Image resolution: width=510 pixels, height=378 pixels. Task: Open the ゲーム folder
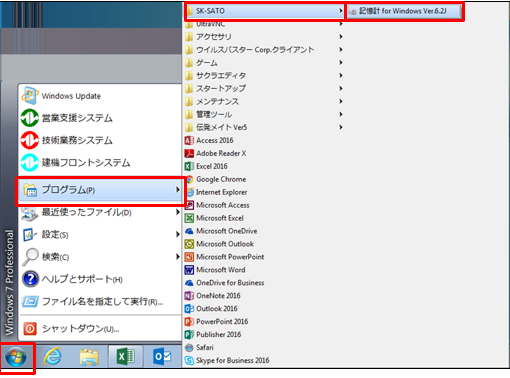263,63
